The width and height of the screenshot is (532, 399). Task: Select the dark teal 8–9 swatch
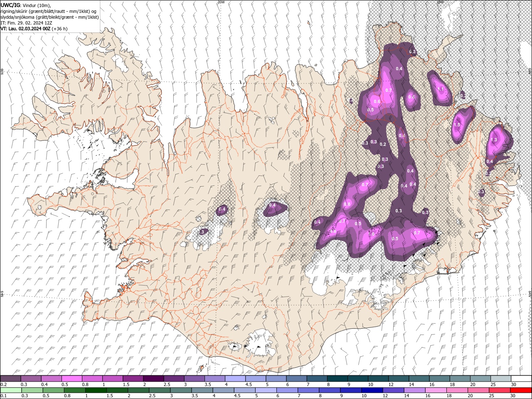337,379
